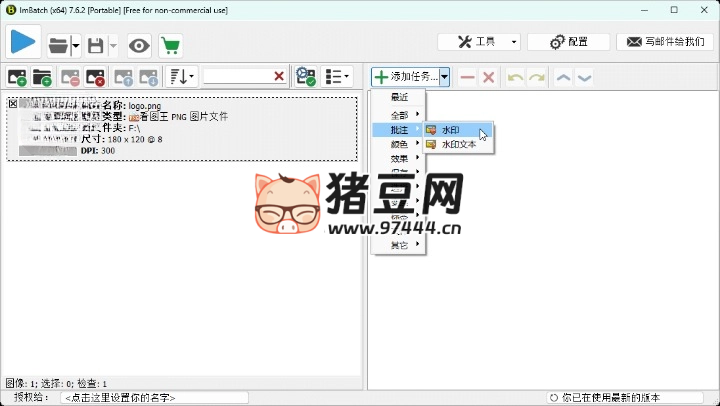This screenshot has height=406, width=720.
Task: Expand the open-folder dropdown arrow
Action: (76, 46)
